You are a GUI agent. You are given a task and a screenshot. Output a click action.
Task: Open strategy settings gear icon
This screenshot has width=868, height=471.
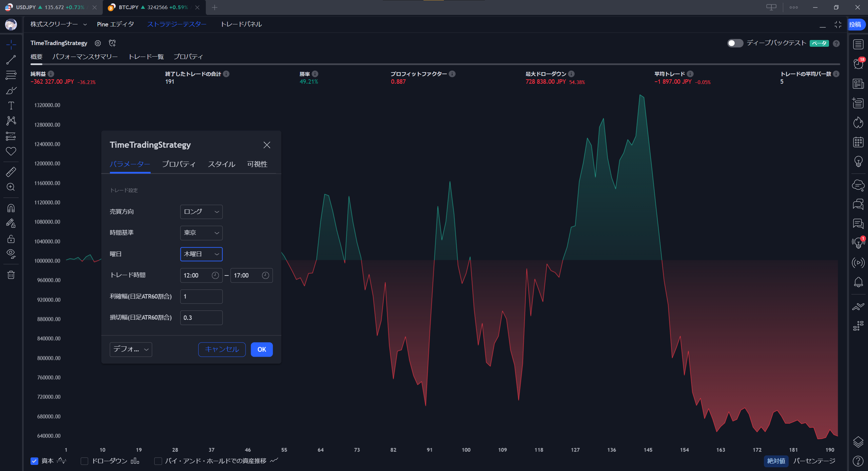point(98,43)
